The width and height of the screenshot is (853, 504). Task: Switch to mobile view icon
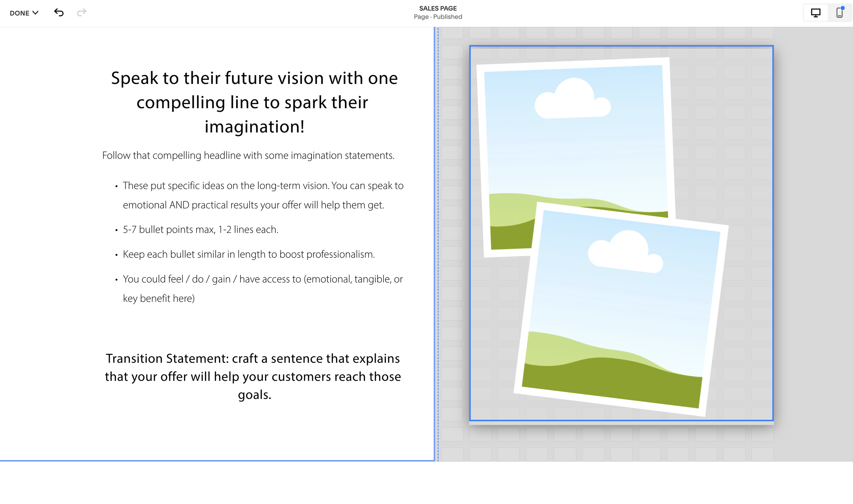pyautogui.click(x=839, y=13)
